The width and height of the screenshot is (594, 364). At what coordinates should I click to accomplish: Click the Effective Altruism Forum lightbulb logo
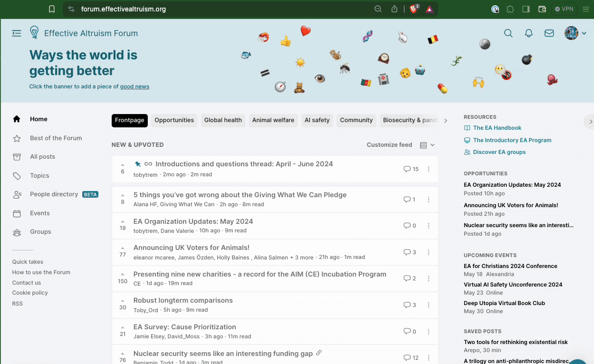tap(34, 32)
